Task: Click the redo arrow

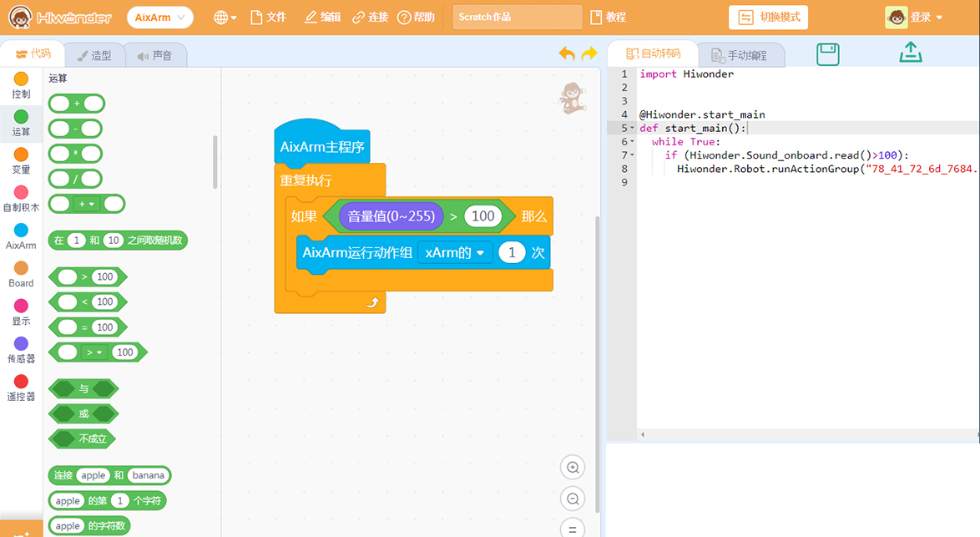Action: (x=589, y=53)
